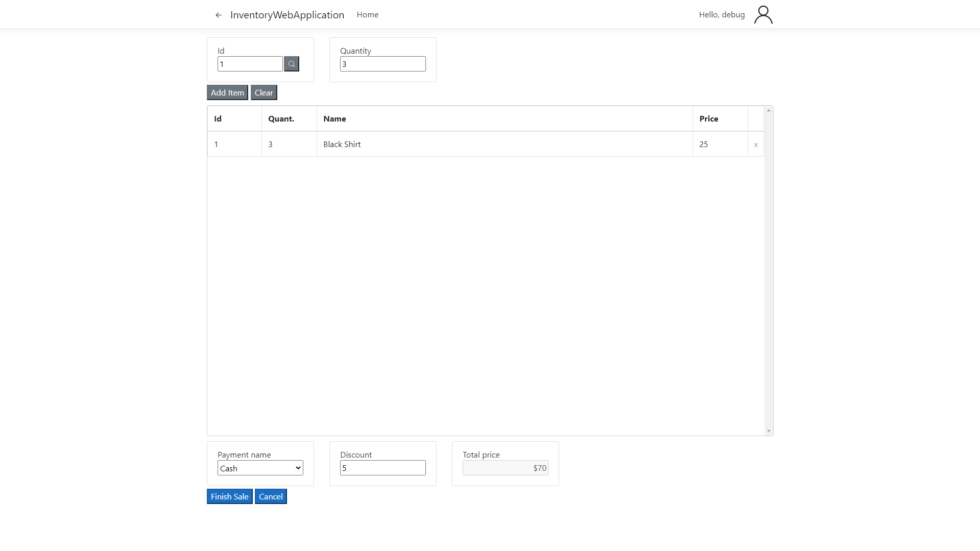This screenshot has height=551, width=980.
Task: Click the back arrow icon in navbar
Action: [219, 15]
